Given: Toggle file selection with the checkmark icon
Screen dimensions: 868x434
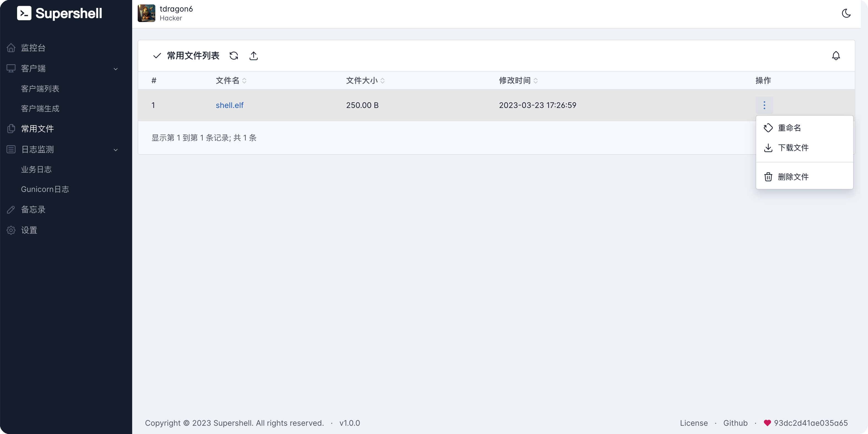Looking at the screenshot, I should coord(157,56).
